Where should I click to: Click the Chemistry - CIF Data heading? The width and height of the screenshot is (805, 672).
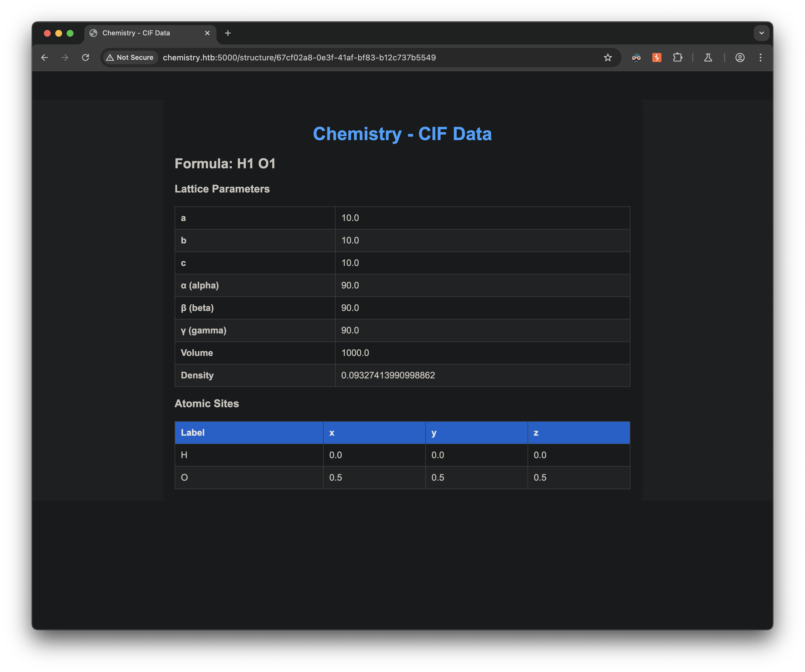[x=402, y=134]
